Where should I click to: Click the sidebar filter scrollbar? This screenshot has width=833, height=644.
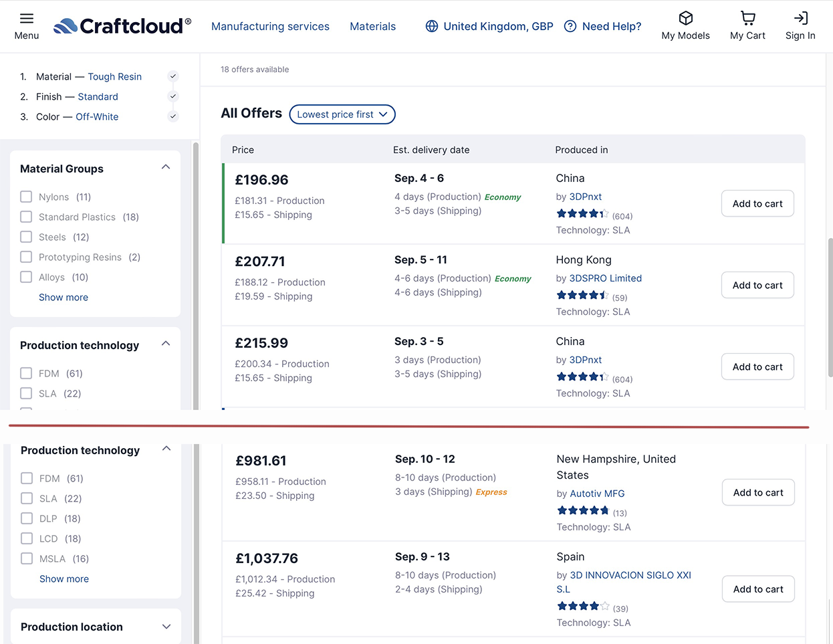click(x=196, y=274)
